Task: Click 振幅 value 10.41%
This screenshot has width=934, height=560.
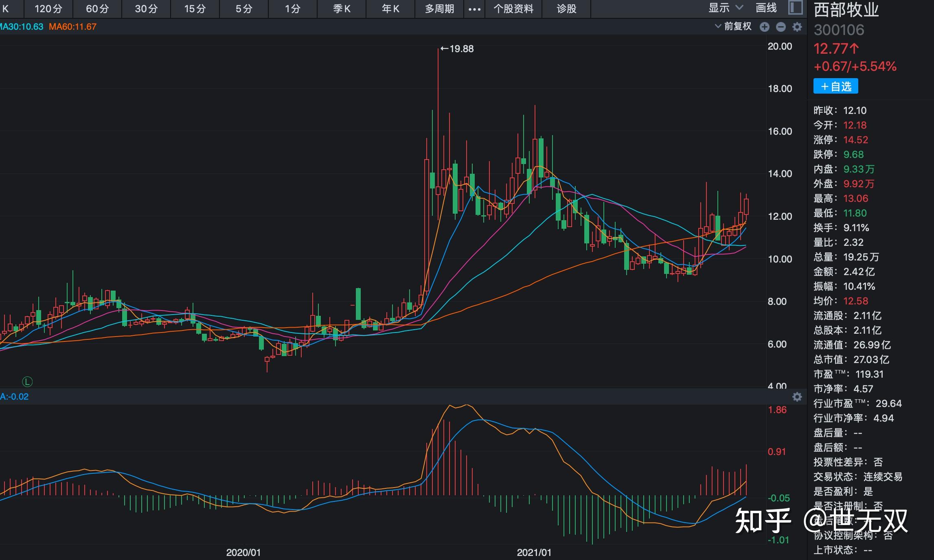Action: 859,286
